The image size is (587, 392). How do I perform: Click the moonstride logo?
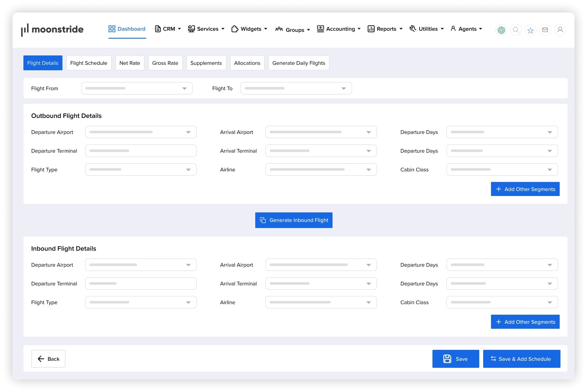tap(52, 30)
